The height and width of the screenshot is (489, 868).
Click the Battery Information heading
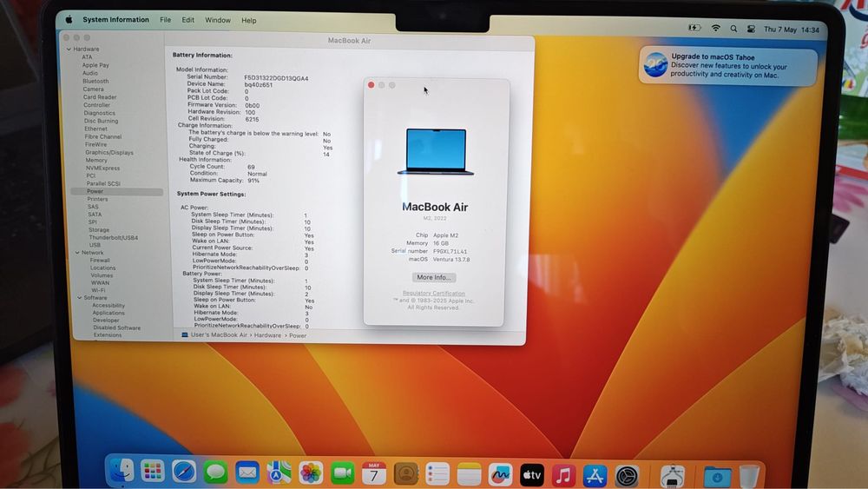(x=202, y=56)
